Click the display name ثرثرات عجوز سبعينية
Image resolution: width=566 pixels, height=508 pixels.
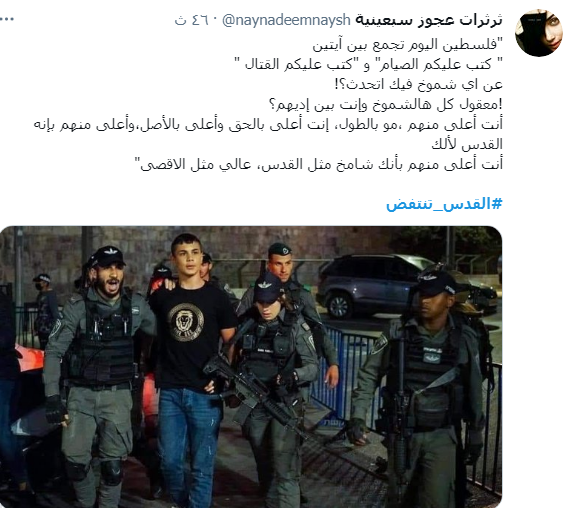pos(429,20)
